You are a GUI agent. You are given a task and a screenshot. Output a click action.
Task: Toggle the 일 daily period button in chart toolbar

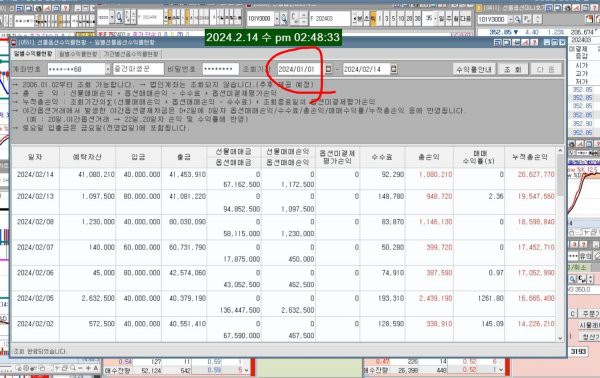pos(441,18)
